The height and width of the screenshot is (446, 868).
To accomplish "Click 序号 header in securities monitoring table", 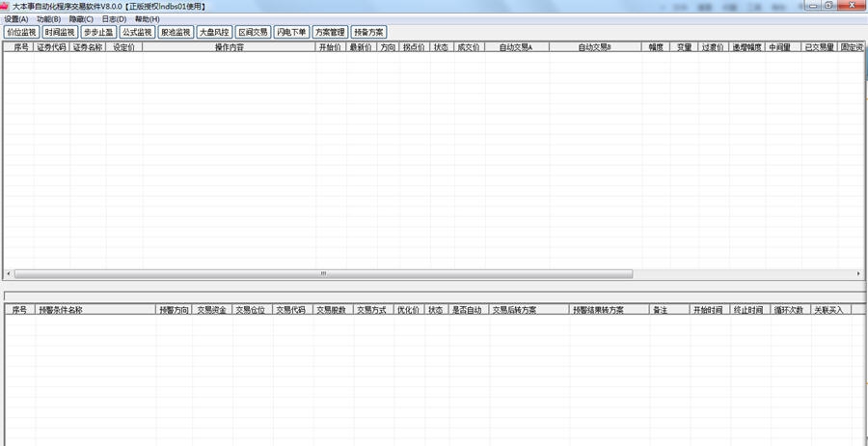I will click(19, 47).
